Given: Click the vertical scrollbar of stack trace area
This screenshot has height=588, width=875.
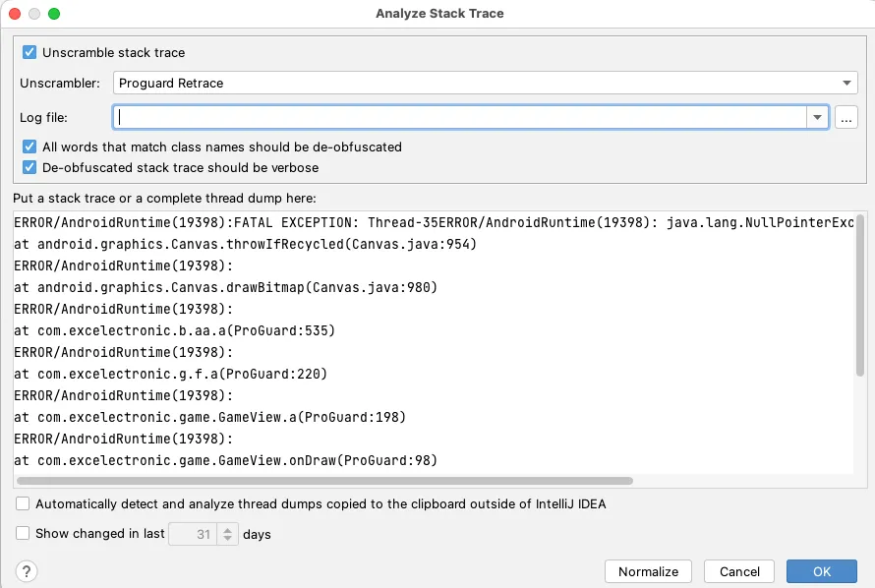Looking at the screenshot, I should pyautogui.click(x=861, y=295).
